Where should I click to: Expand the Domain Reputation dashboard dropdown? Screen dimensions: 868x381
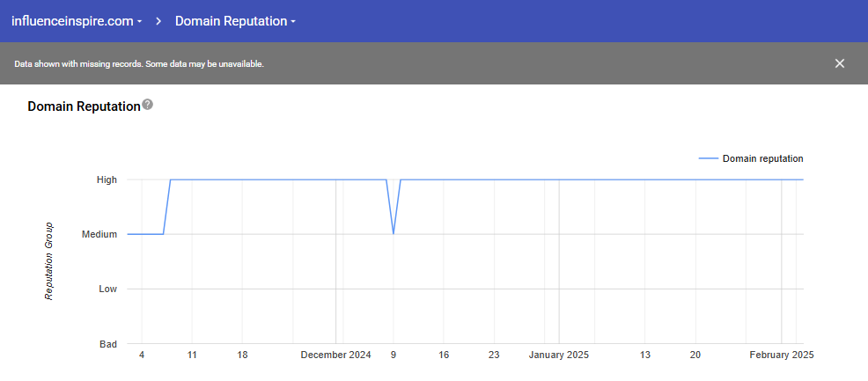(235, 21)
